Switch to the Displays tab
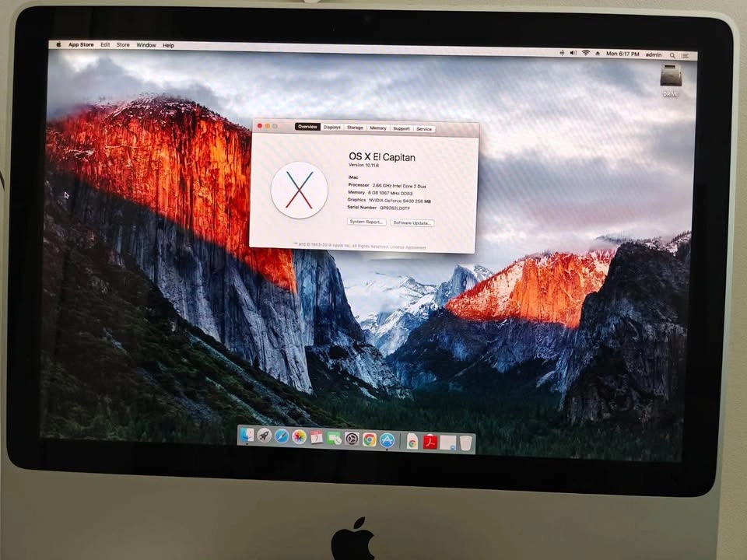 pyautogui.click(x=332, y=127)
